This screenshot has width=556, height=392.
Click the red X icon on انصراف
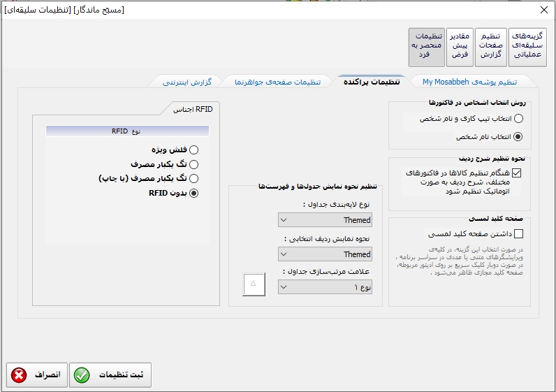tap(19, 375)
